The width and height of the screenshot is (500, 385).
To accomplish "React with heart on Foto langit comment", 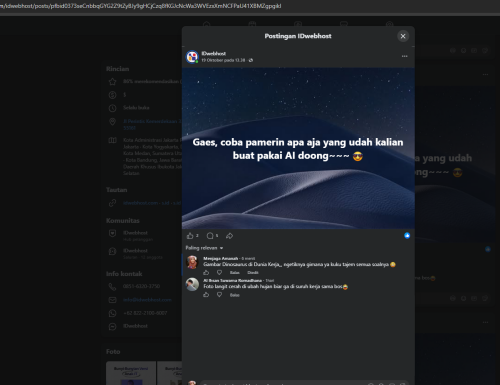I will pos(219,295).
